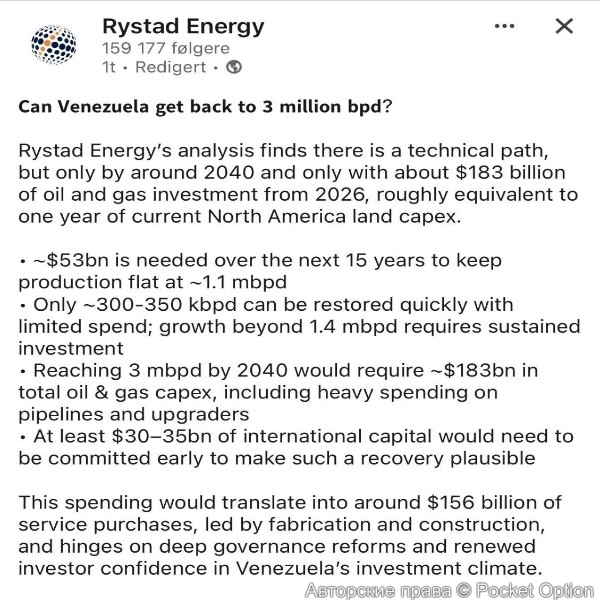Open the three-dot more options menu
Screen dimensions: 600x600
(x=504, y=26)
